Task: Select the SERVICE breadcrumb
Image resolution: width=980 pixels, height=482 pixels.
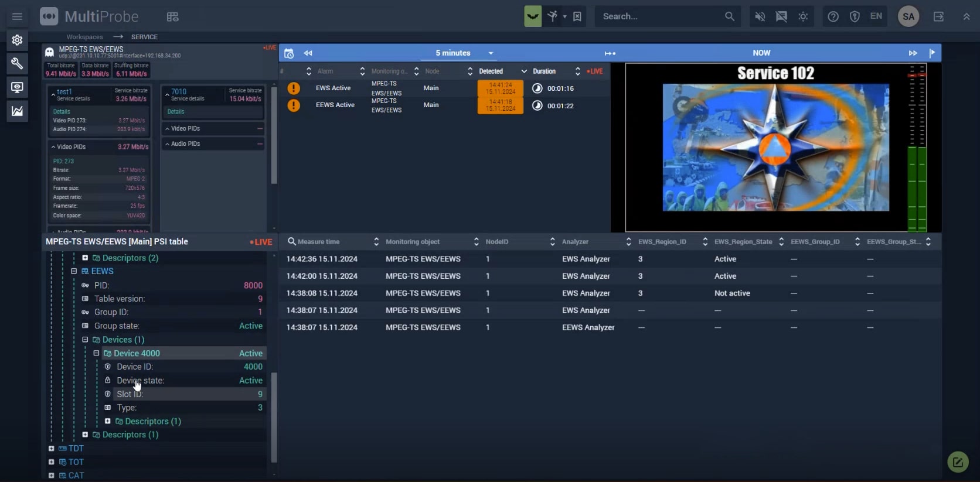Action: [144, 37]
